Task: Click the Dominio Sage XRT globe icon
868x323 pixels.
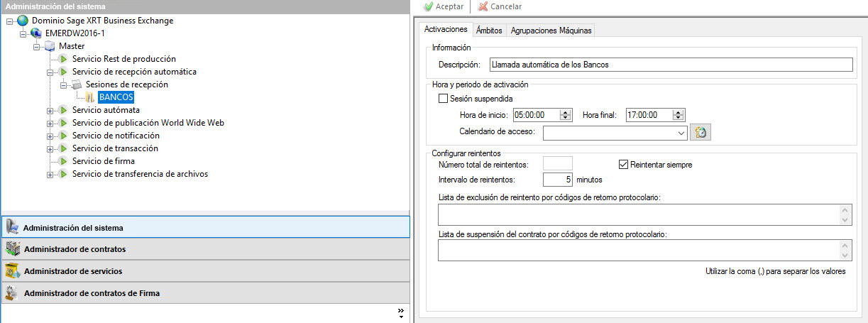Action: [x=22, y=21]
